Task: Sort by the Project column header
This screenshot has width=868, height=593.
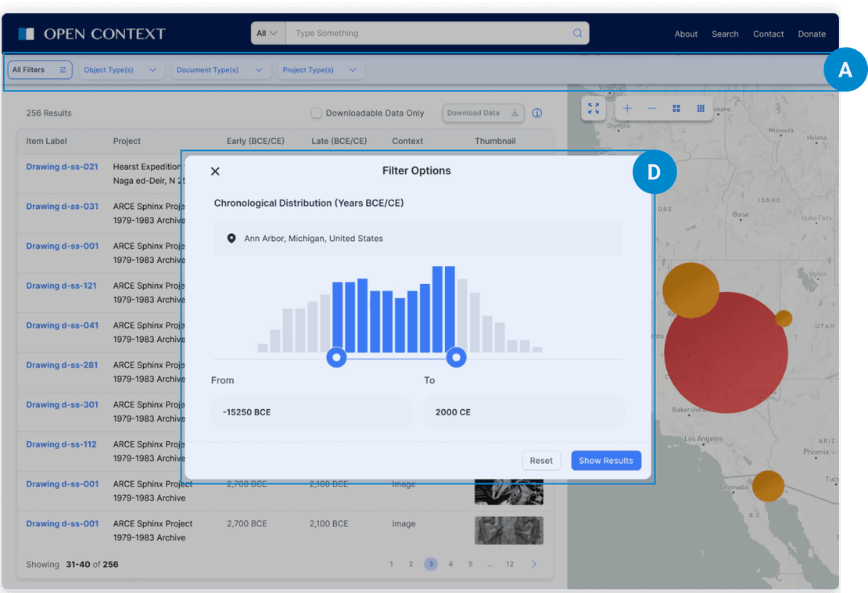Action: coord(127,141)
